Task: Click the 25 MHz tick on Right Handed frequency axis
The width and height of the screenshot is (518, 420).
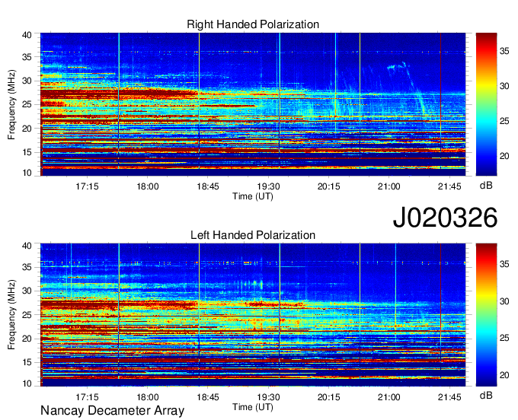Action: click(27, 104)
